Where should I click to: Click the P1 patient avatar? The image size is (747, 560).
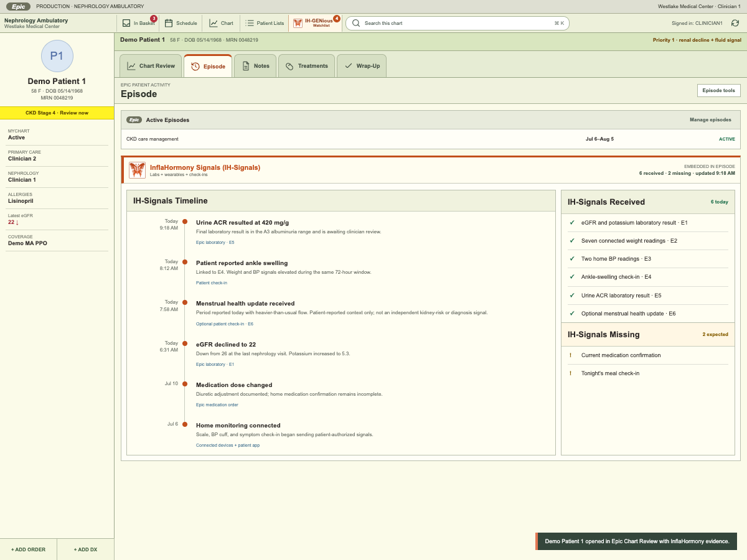click(57, 56)
